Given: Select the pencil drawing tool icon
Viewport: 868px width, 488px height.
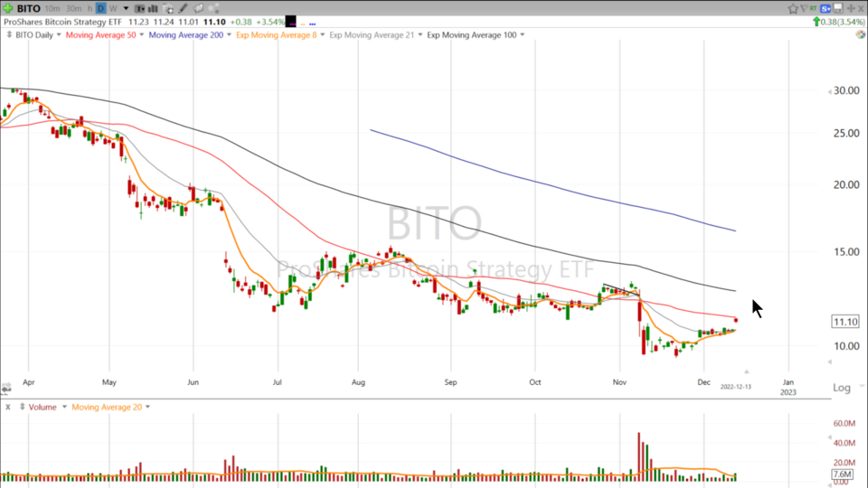Looking at the screenshot, I should (183, 8).
